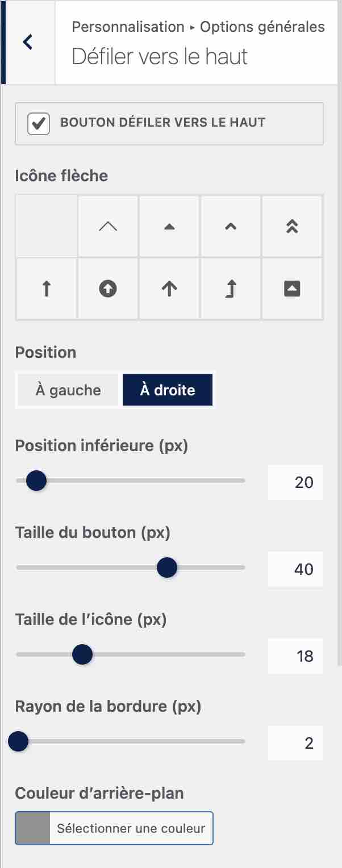342x868 pixels.
Task: Select the long thin arrow-up icon
Action: coord(169,288)
